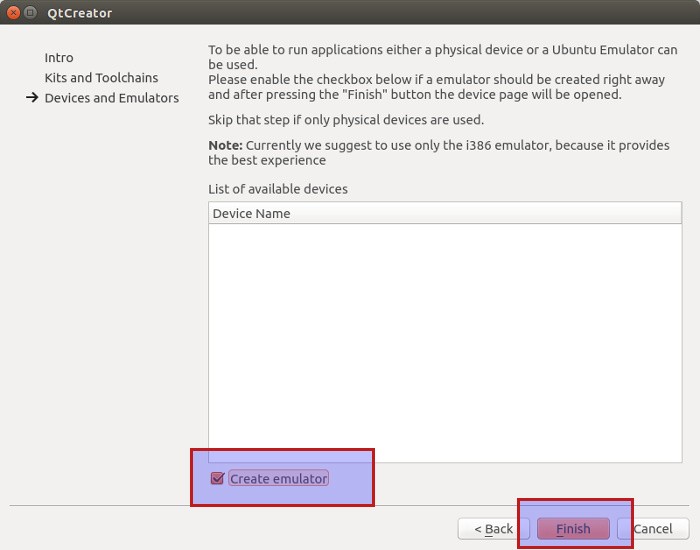Cancel the QtCreator wizard
Screen dimensions: 700x550
tap(653, 529)
